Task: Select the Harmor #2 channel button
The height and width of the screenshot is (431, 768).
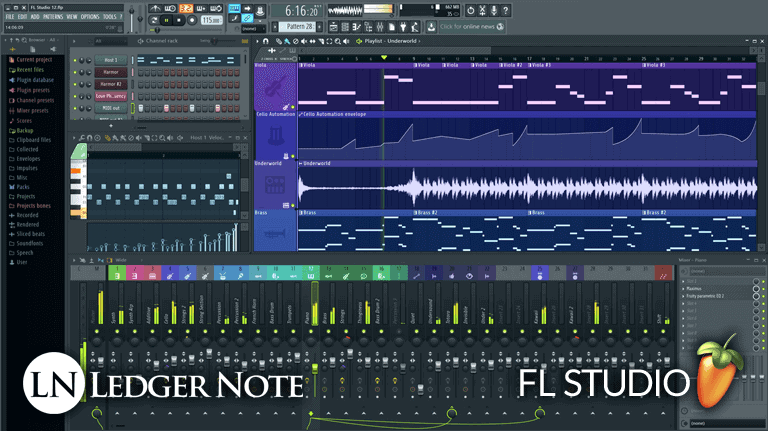Action: [111, 84]
